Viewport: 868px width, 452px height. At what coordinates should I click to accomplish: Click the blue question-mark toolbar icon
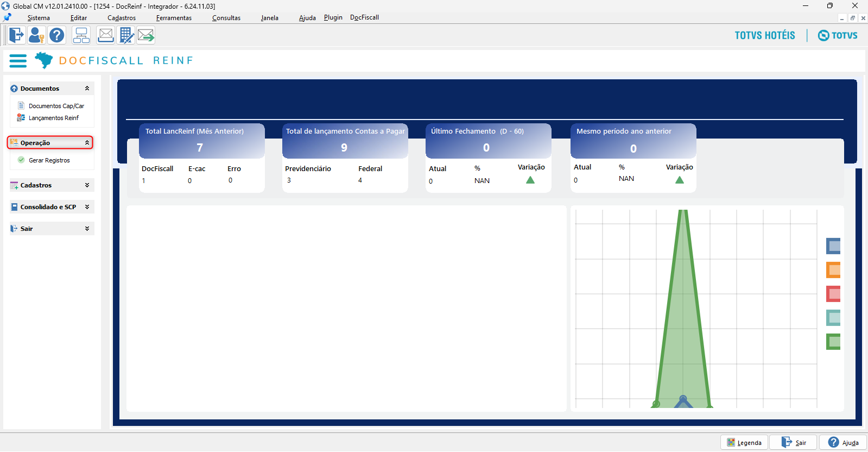pyautogui.click(x=56, y=35)
